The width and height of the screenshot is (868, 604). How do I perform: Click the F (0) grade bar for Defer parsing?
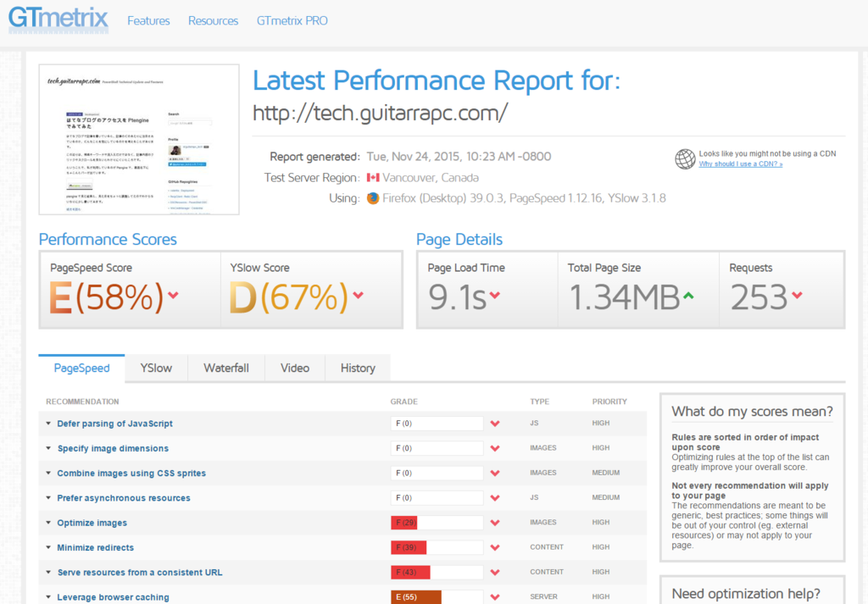(437, 424)
